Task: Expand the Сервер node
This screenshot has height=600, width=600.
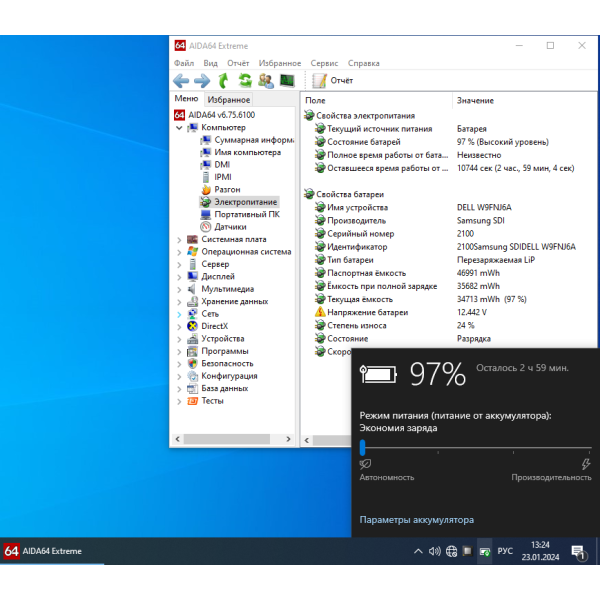Action: coord(179,265)
